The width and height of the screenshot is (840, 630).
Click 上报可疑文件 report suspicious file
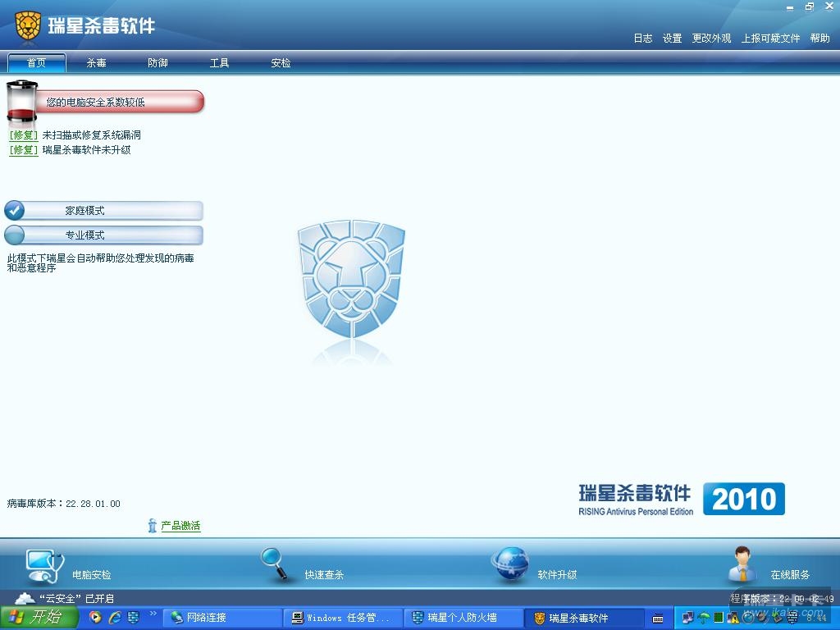coord(770,38)
